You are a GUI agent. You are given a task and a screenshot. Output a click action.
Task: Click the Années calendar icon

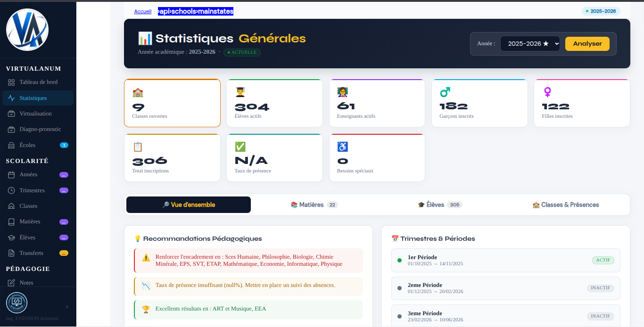[11, 175]
